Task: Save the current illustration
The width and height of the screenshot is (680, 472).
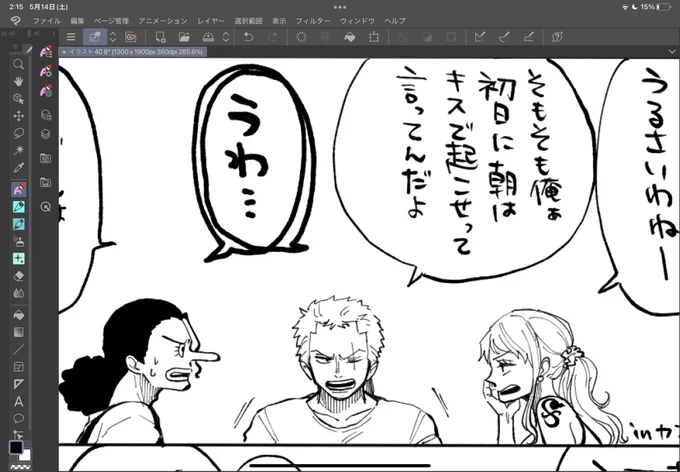Action: coord(208,37)
